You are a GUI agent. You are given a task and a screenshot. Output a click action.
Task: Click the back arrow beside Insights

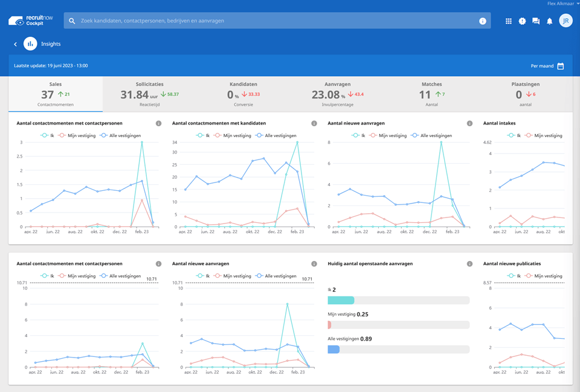click(16, 44)
